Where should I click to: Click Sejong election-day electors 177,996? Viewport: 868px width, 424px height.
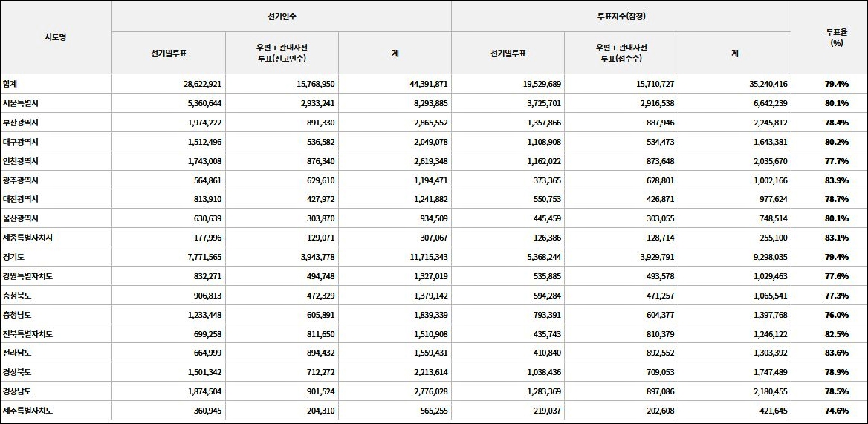(x=209, y=238)
